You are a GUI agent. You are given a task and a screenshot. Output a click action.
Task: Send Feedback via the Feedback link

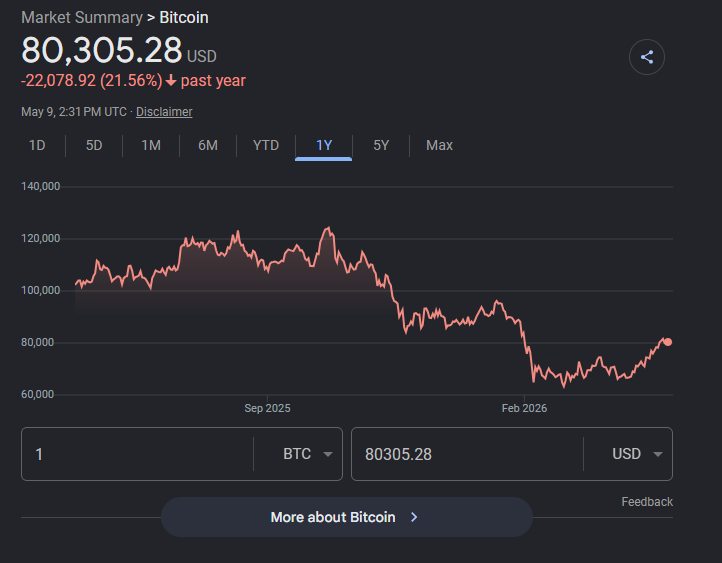(x=647, y=502)
